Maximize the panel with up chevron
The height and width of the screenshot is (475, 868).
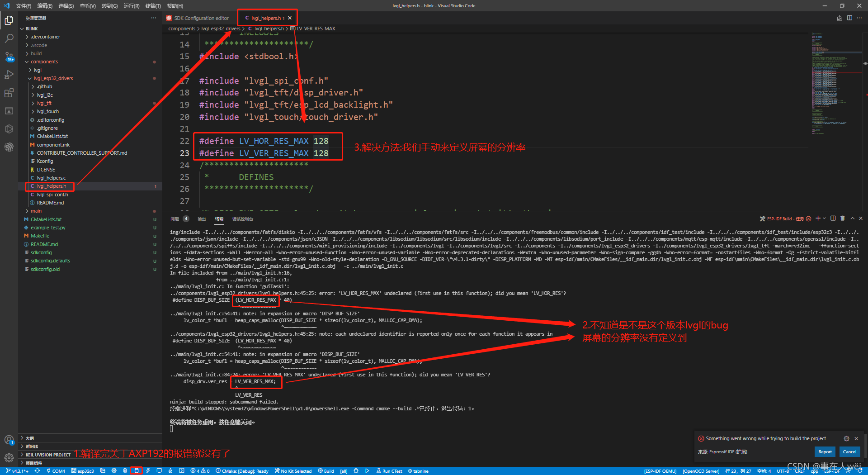click(x=853, y=218)
